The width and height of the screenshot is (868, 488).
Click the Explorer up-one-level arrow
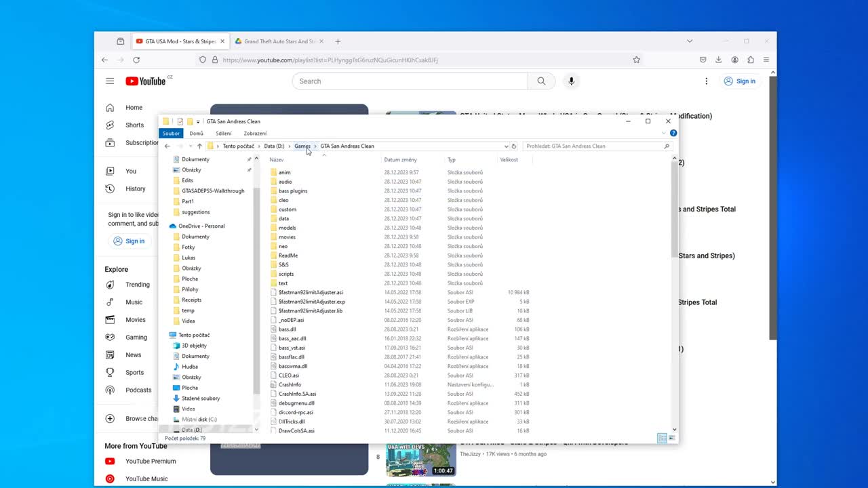[199, 146]
